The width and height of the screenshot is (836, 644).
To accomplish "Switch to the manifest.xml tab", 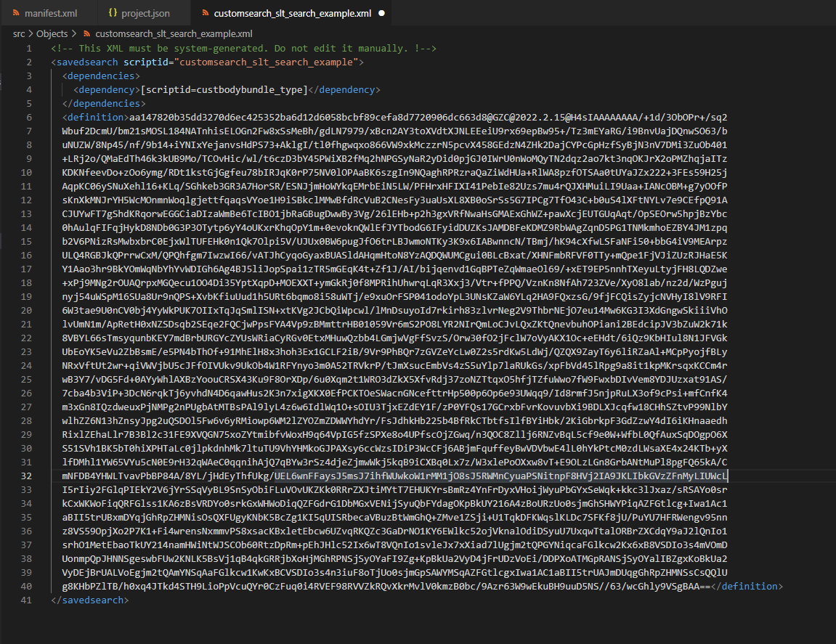I will (x=48, y=13).
